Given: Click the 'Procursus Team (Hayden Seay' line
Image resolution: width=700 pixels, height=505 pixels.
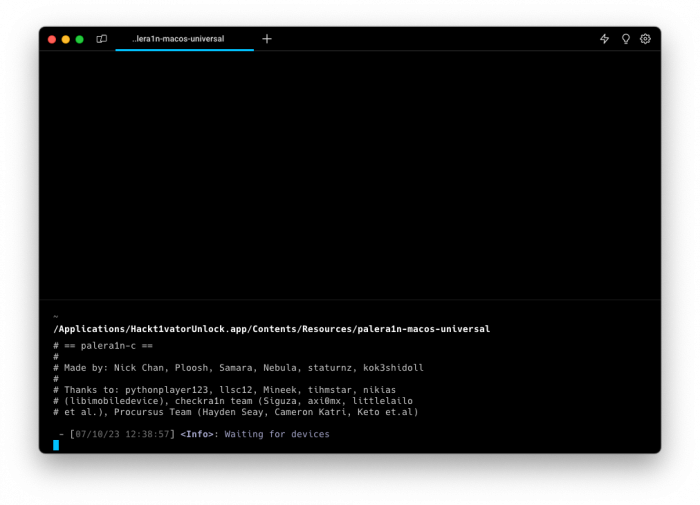Looking at the screenshot, I should tap(236, 412).
